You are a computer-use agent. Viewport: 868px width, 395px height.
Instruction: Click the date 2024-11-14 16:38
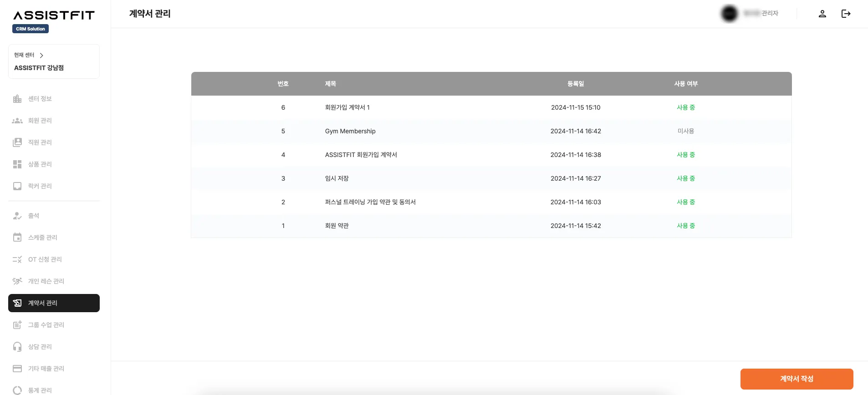click(x=576, y=155)
